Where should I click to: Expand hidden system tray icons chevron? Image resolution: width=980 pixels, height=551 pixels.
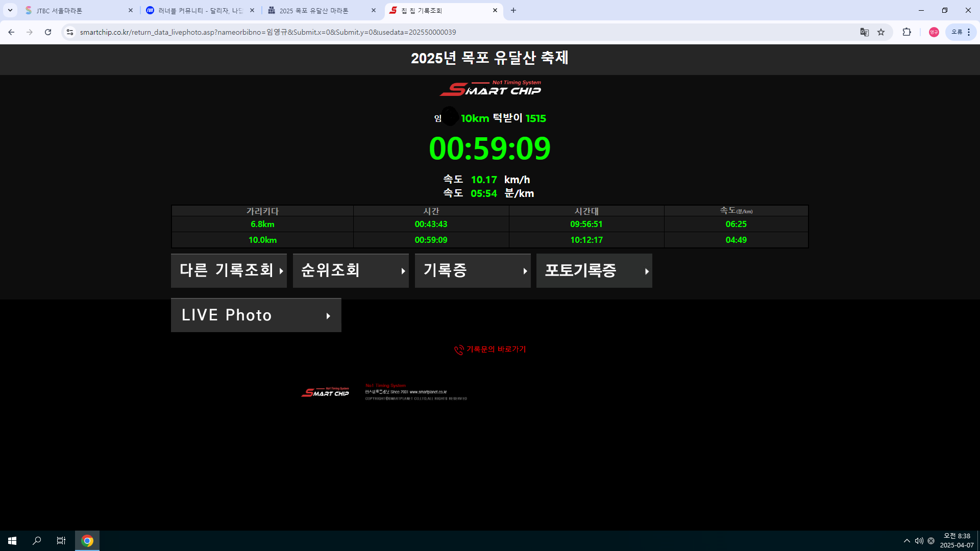pyautogui.click(x=906, y=541)
